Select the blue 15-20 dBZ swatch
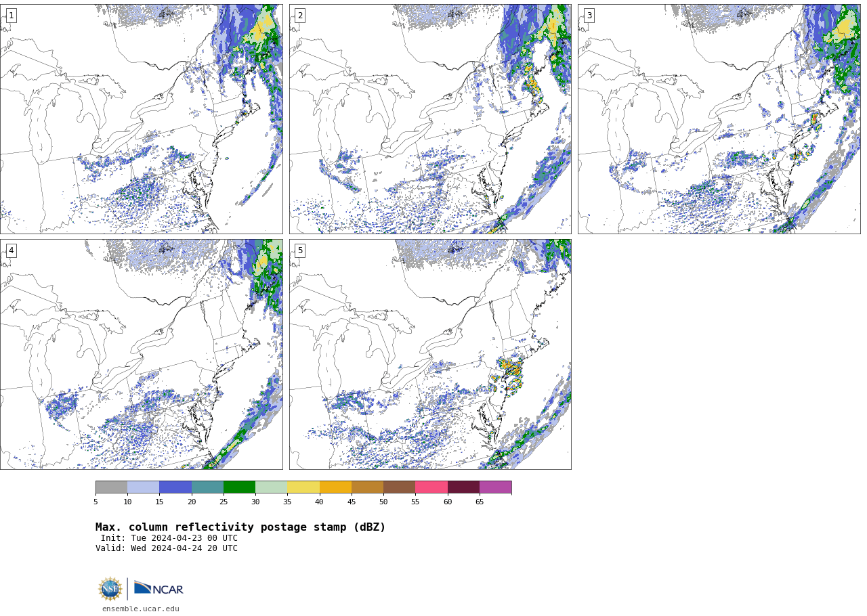867x616 pixels. point(175,487)
